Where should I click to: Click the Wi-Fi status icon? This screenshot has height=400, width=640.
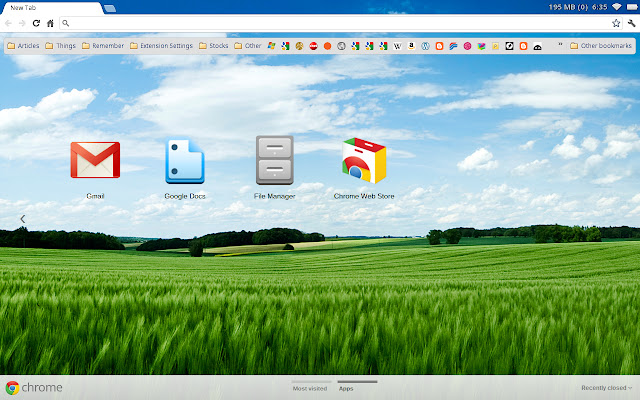617,7
